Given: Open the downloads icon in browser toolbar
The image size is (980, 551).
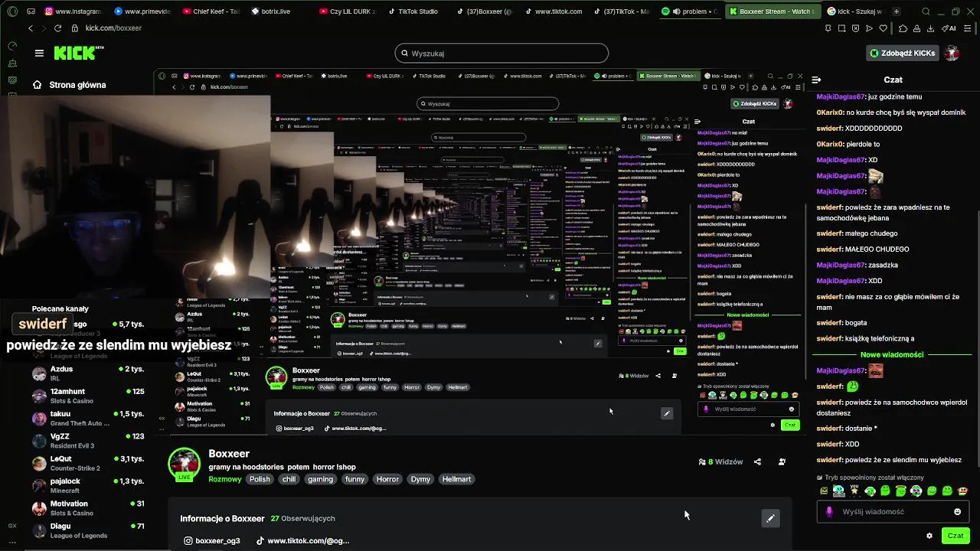Looking at the screenshot, I should tap(931, 28).
